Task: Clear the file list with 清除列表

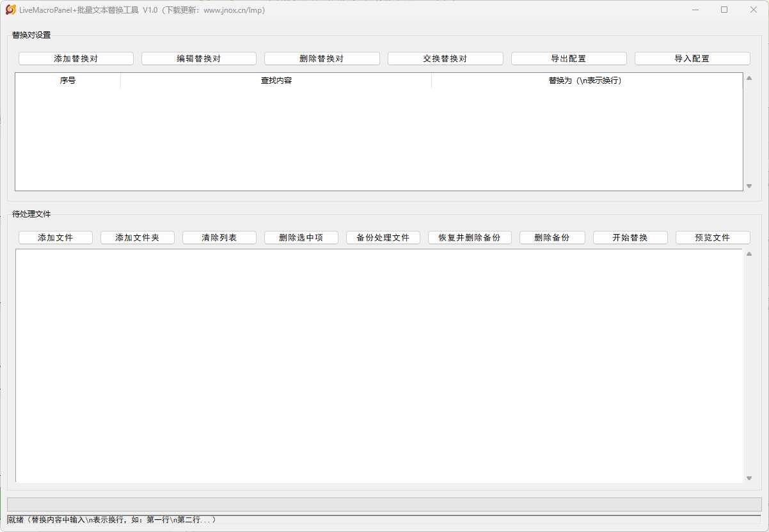Action: click(x=219, y=237)
